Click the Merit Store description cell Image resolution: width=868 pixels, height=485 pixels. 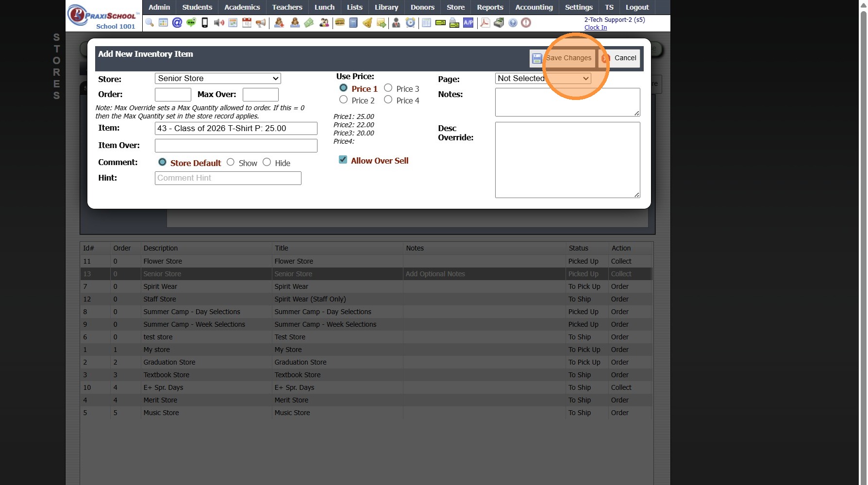point(160,400)
